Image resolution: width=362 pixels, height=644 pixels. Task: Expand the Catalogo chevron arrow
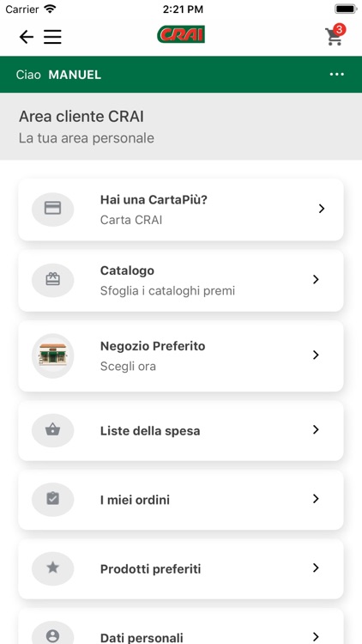pos(316,280)
